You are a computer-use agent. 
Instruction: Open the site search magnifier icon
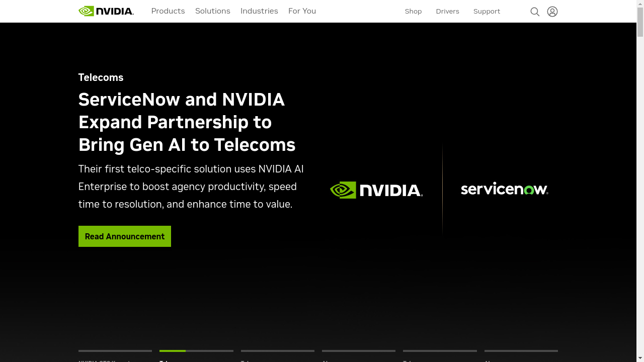pos(535,12)
